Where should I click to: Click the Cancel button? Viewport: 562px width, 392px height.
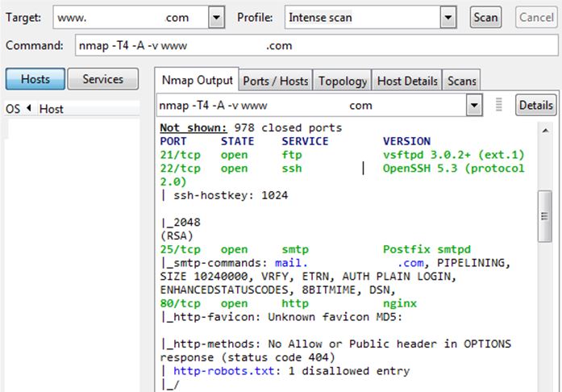536,17
